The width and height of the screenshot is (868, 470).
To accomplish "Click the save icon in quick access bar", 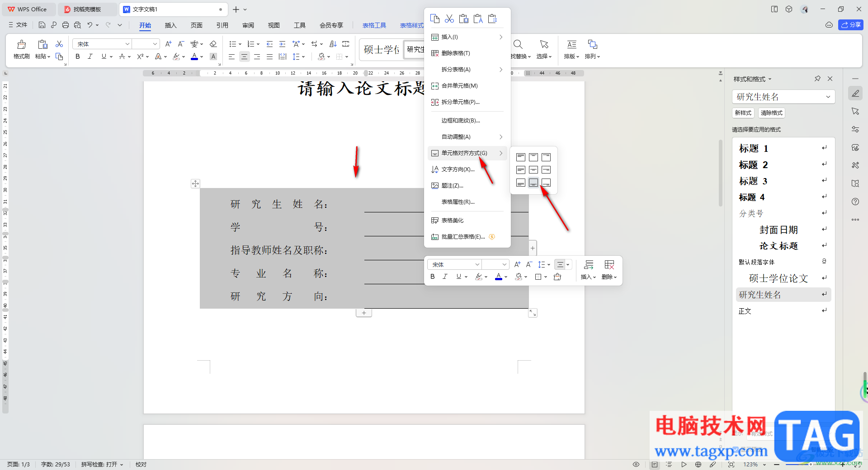I will coord(42,25).
